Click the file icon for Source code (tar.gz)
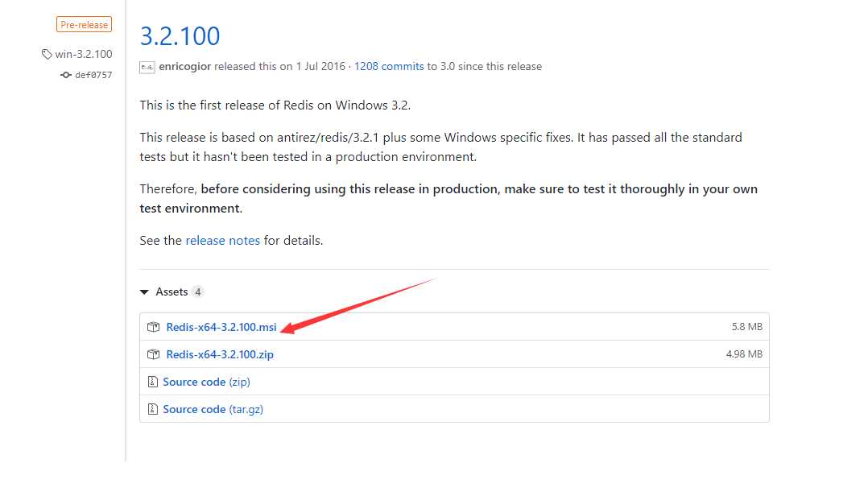 point(153,410)
